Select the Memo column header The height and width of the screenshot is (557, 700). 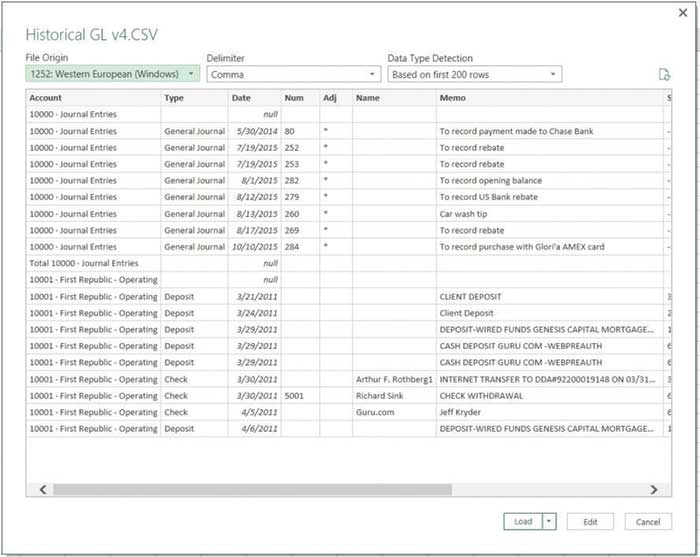[x=549, y=98]
